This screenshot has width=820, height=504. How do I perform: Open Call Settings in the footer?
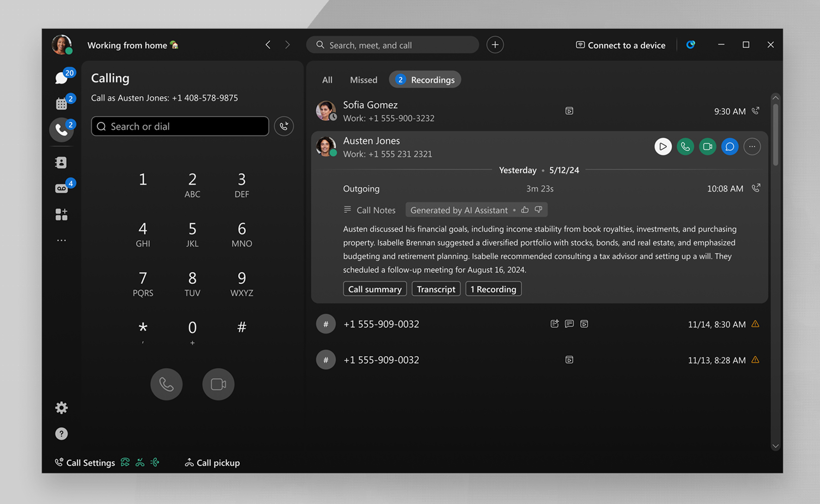(85, 462)
